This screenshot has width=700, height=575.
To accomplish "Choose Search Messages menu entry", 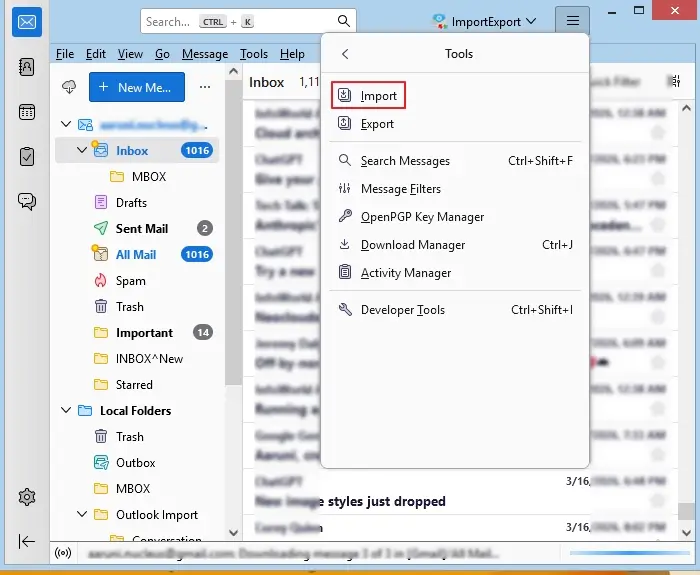I will (455, 161).
